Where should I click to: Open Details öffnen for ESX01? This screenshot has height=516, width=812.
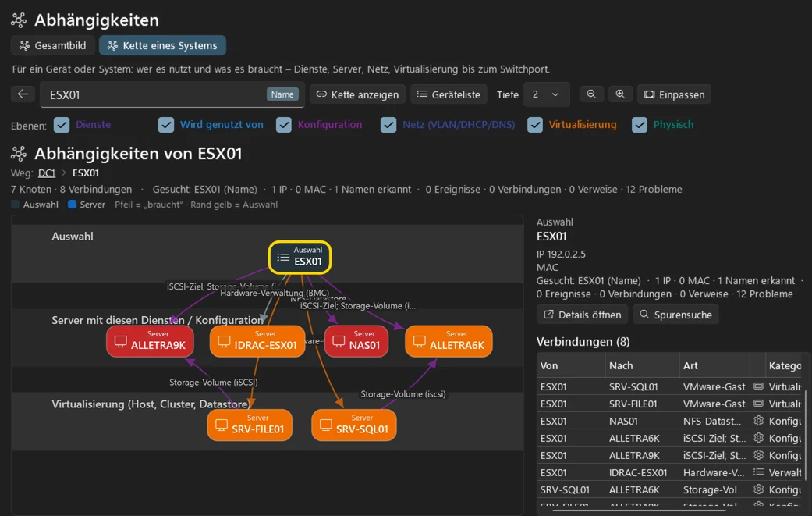coord(582,315)
